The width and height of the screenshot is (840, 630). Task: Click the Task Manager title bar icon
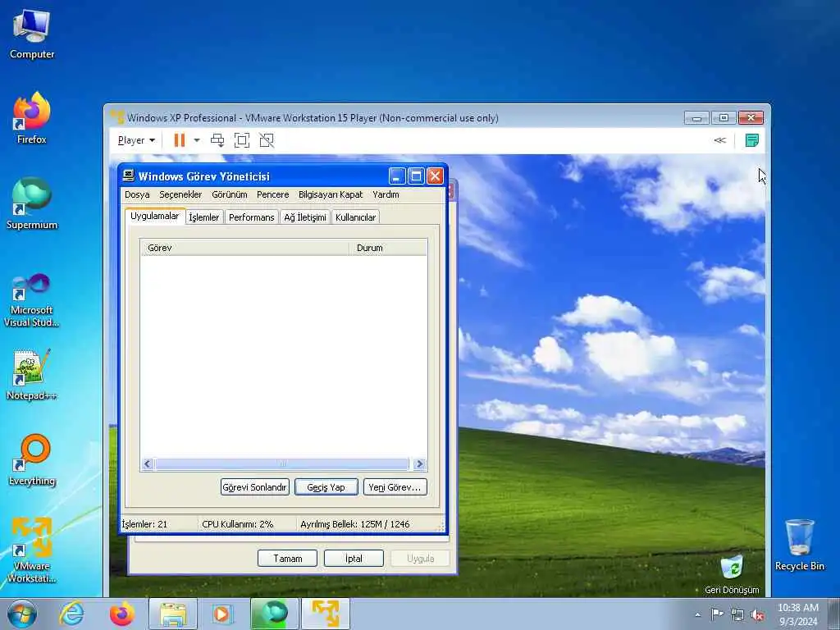[x=129, y=176]
